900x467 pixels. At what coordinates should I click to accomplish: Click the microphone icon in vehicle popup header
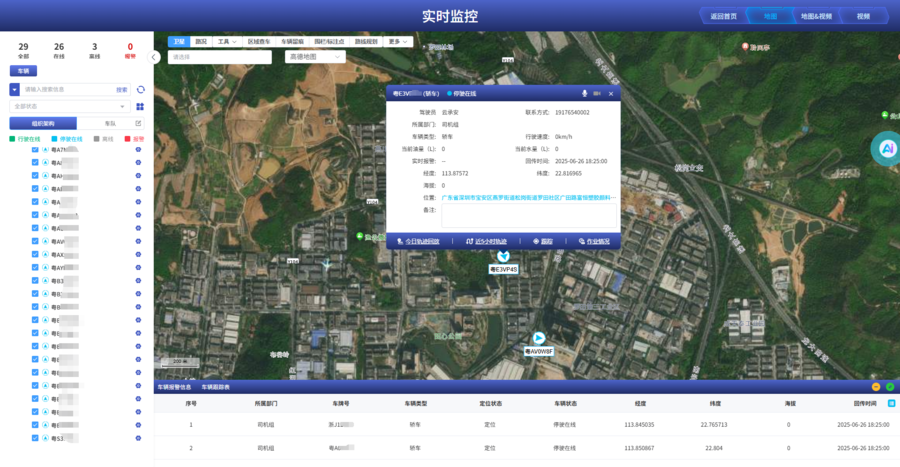pyautogui.click(x=584, y=94)
